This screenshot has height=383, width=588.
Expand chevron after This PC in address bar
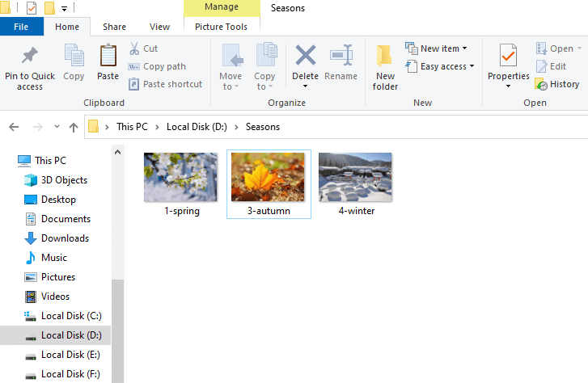coord(157,127)
